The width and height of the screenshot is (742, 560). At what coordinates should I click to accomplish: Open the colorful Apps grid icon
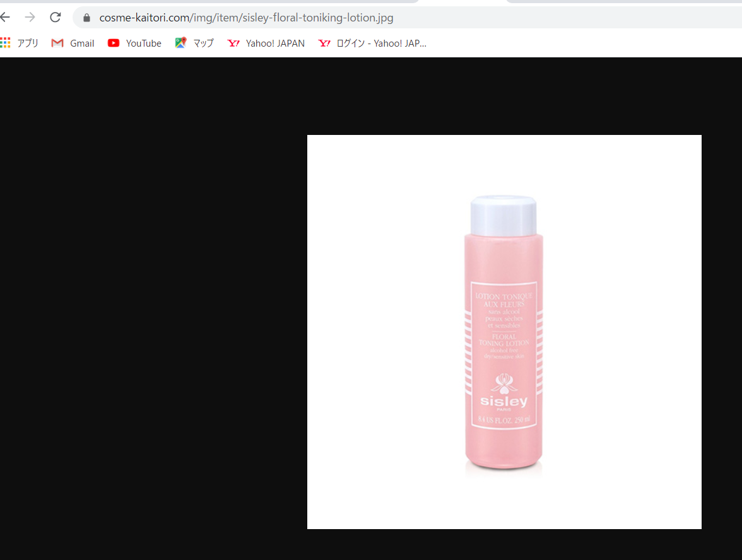tap(6, 43)
